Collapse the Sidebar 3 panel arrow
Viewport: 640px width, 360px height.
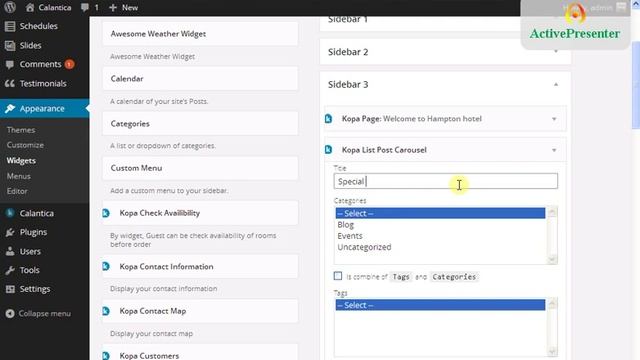point(556,84)
